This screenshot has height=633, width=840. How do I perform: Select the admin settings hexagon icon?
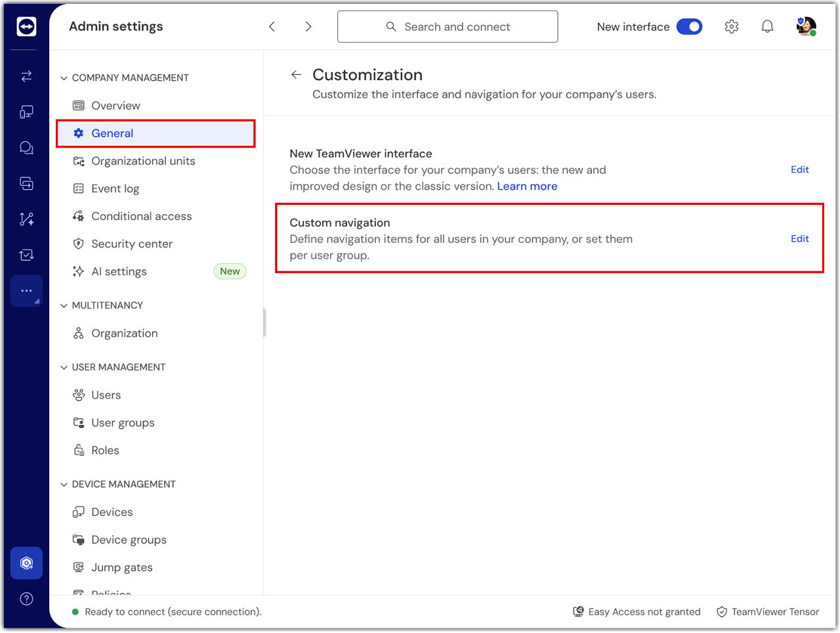click(x=26, y=563)
